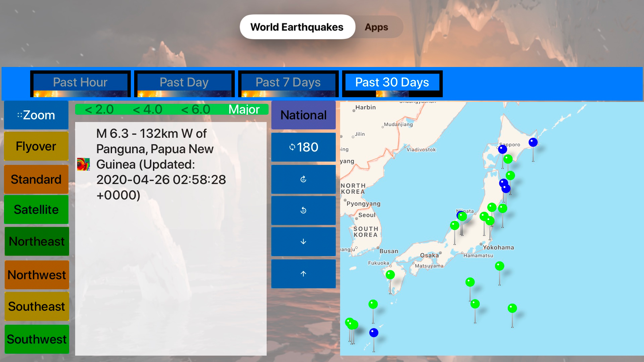Jump to the Northwest region
The image size is (644, 362).
(37, 275)
